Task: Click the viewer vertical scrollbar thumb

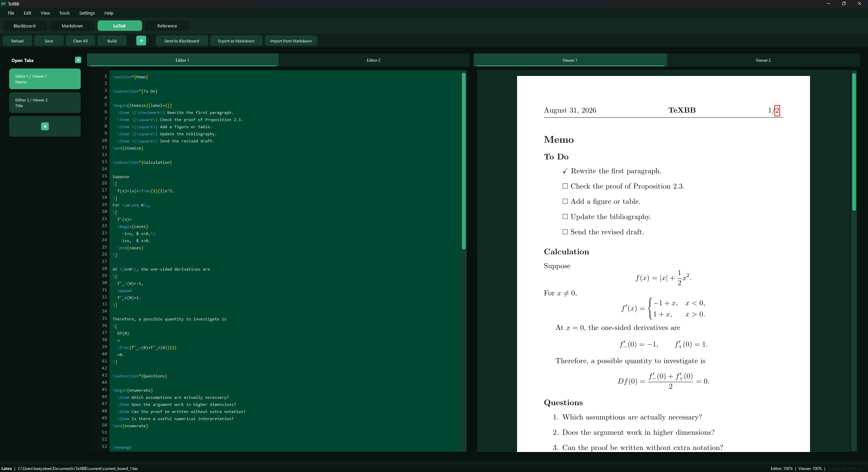Action: pyautogui.click(x=854, y=142)
